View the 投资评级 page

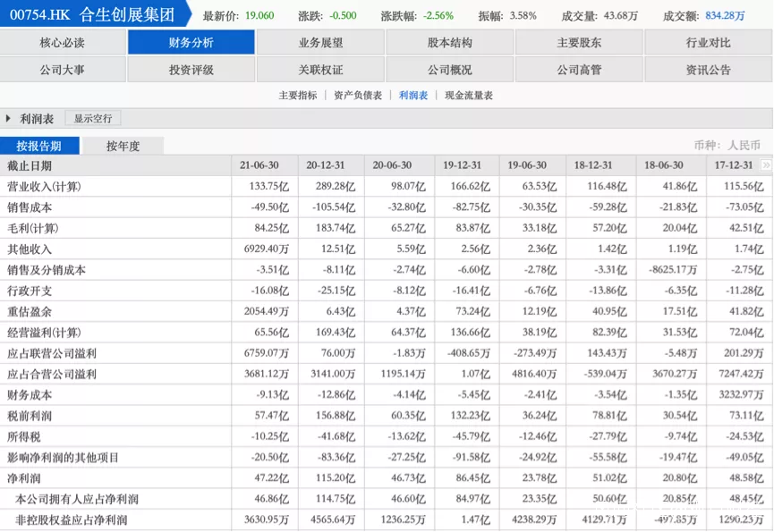click(x=191, y=70)
